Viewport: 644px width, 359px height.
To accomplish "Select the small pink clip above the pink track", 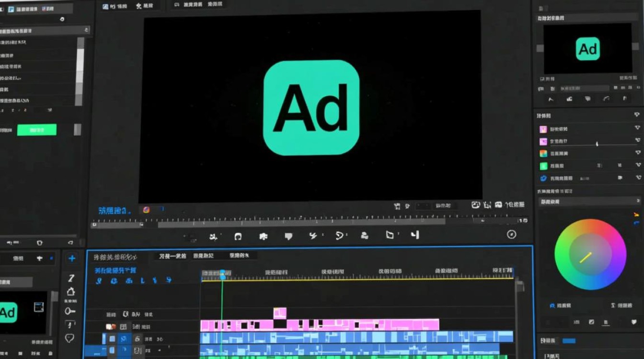I will click(280, 313).
